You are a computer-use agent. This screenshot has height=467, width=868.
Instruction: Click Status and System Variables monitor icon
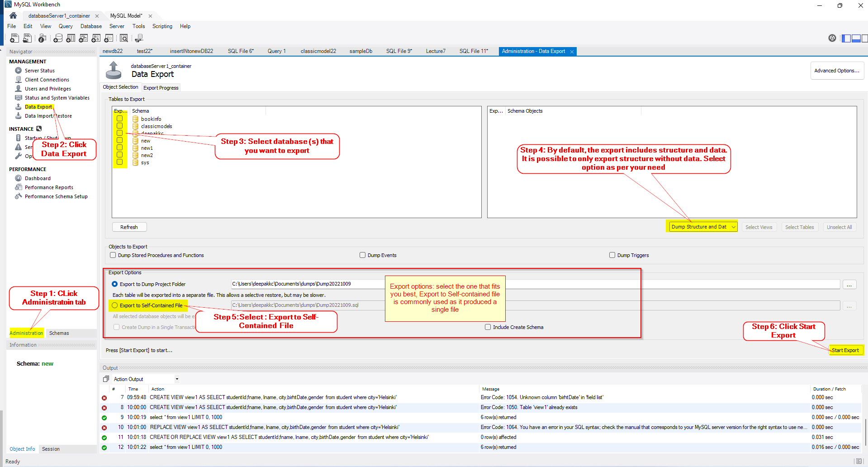[x=19, y=98]
